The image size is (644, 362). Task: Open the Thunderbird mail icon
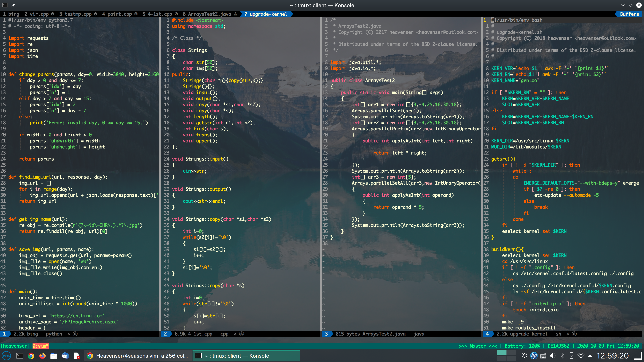tap(65, 356)
